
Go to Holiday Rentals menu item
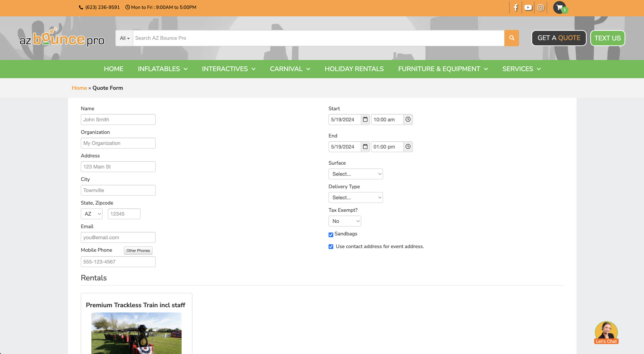(x=354, y=69)
